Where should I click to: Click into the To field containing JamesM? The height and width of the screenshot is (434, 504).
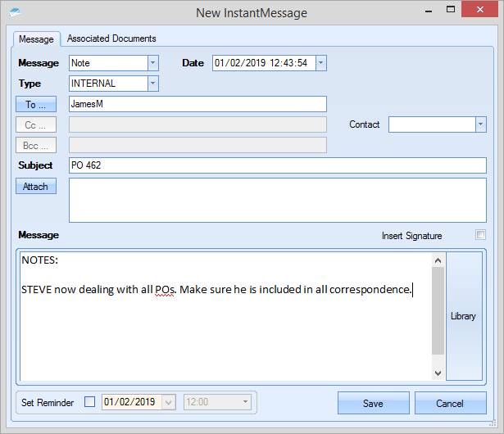[x=197, y=104]
